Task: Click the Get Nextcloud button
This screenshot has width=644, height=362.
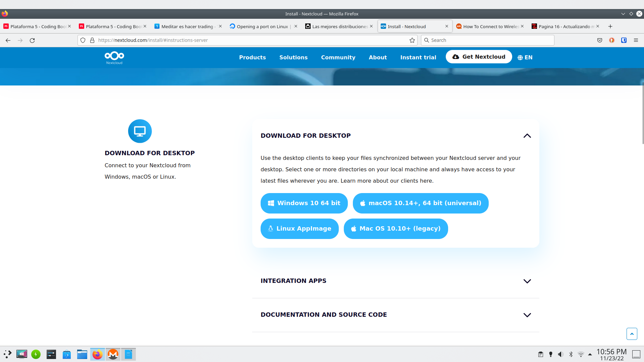Action: (x=479, y=57)
